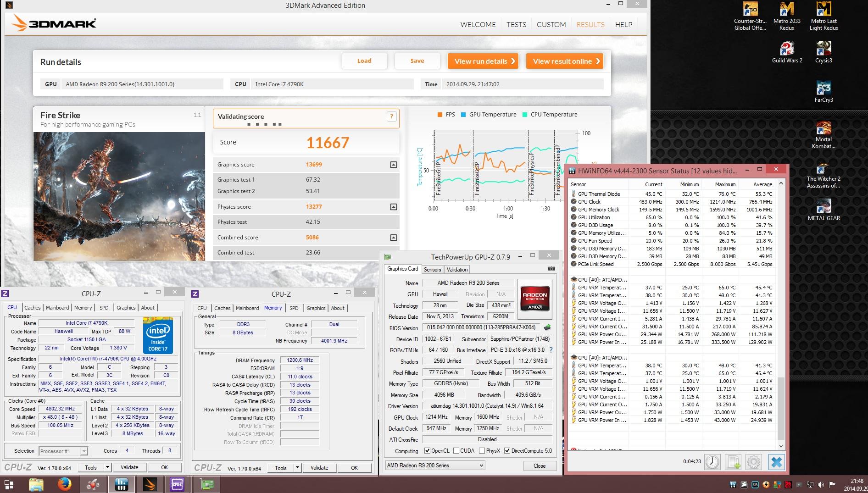
Task: Click View run details button
Action: (x=483, y=61)
